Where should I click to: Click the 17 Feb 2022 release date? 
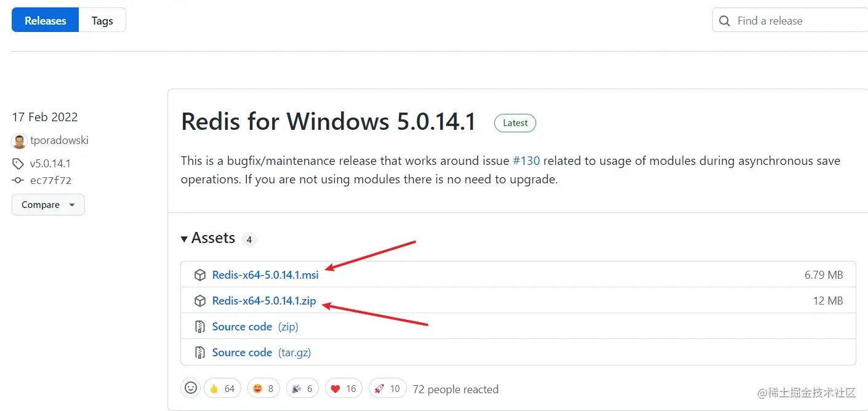45,117
